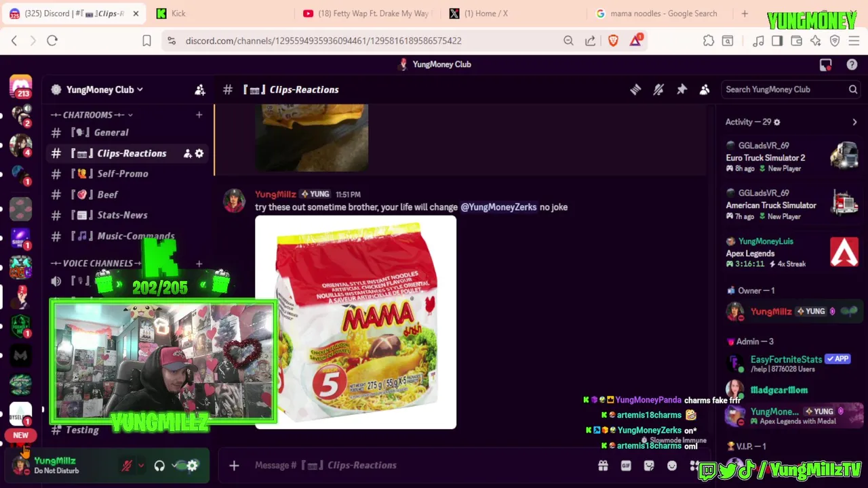The height and width of the screenshot is (488, 868).
Task: Open the sticker picker
Action: point(649,466)
